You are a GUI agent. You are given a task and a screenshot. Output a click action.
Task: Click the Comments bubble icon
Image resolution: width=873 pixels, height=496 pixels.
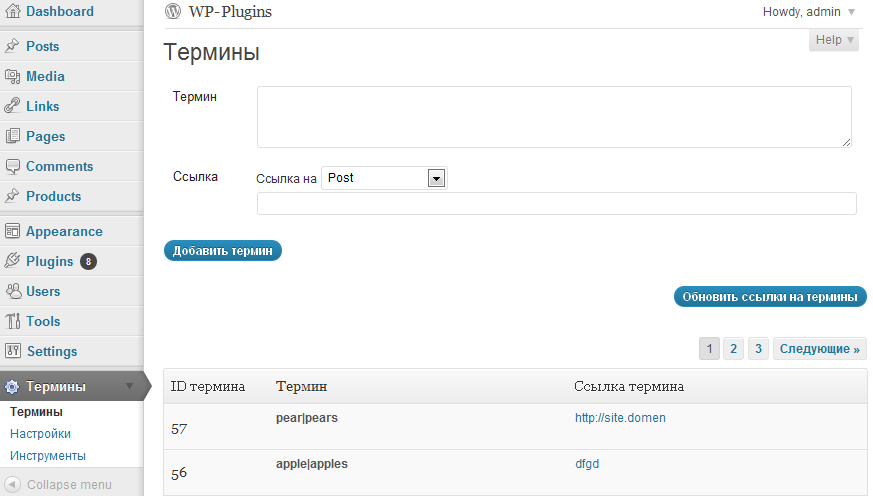point(12,166)
